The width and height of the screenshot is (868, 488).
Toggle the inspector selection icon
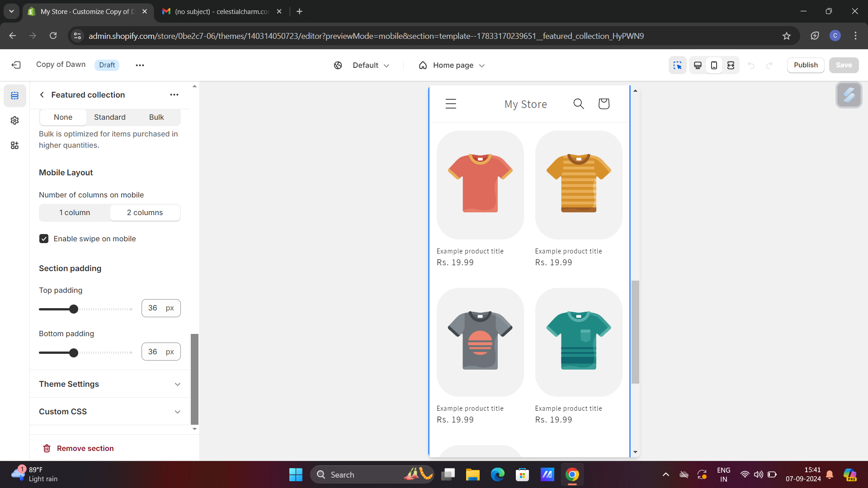click(677, 65)
